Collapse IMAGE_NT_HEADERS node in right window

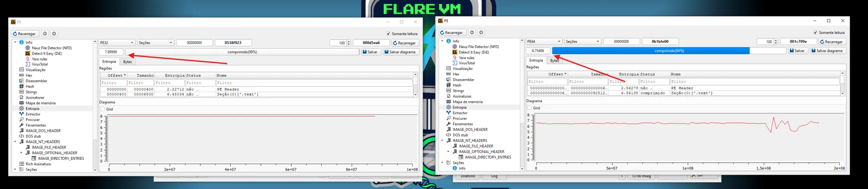[x=442, y=141]
